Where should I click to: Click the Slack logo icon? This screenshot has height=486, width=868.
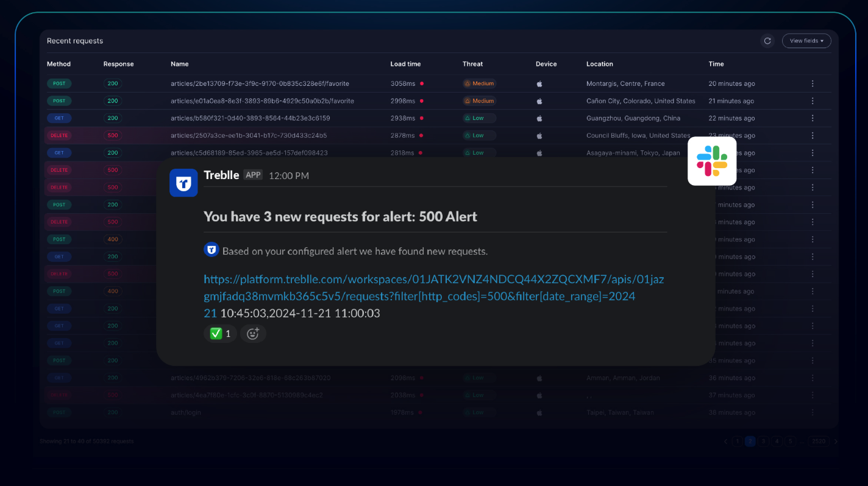712,161
